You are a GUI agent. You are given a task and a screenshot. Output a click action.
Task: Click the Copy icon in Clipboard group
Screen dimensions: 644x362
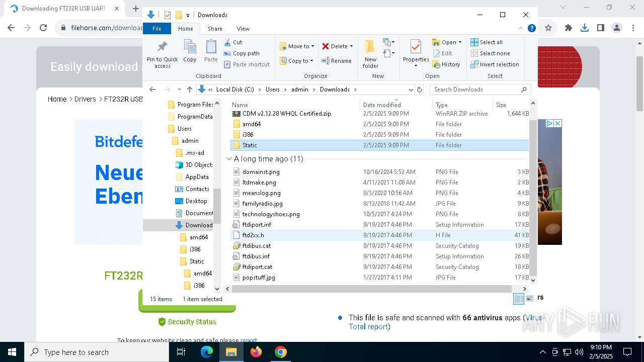190,51
